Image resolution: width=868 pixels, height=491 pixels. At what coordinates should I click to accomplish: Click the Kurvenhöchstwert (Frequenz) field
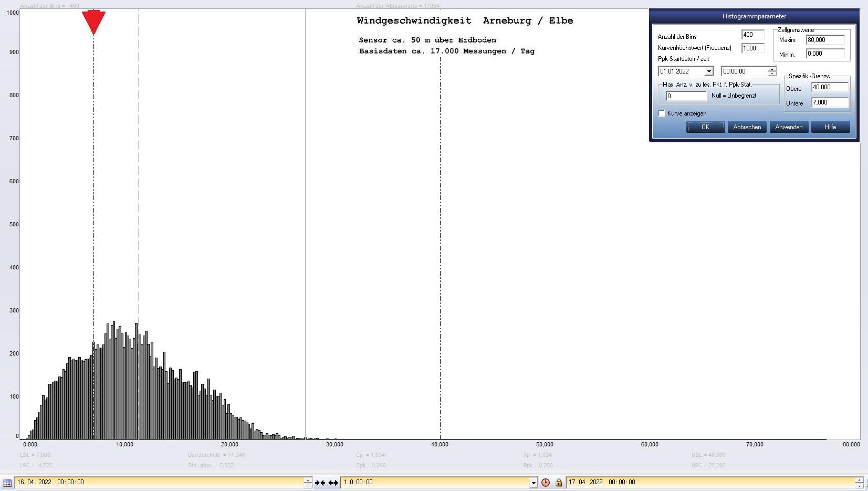coord(752,48)
